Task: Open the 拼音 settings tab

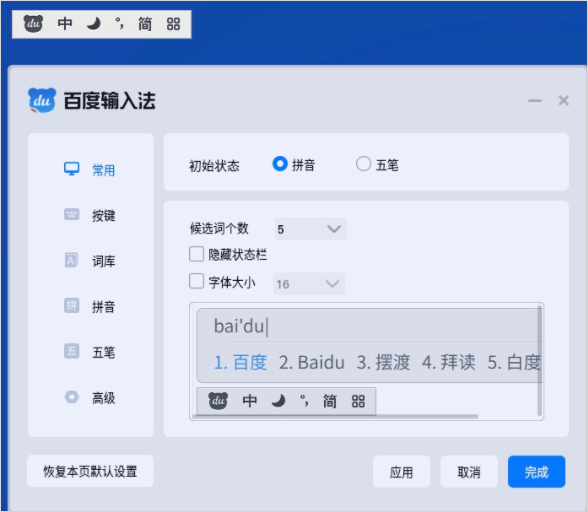Action: point(90,306)
